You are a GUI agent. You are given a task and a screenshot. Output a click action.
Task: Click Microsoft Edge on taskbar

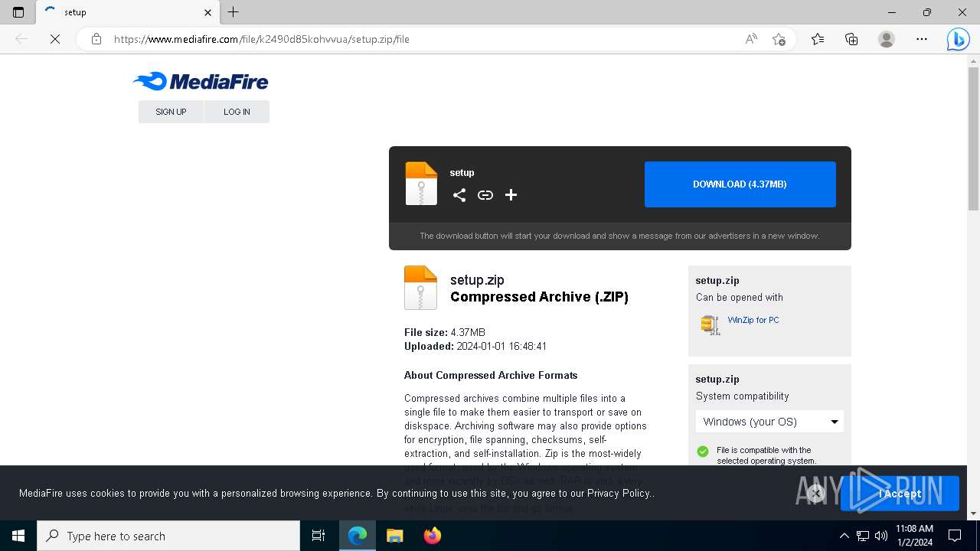point(357,536)
